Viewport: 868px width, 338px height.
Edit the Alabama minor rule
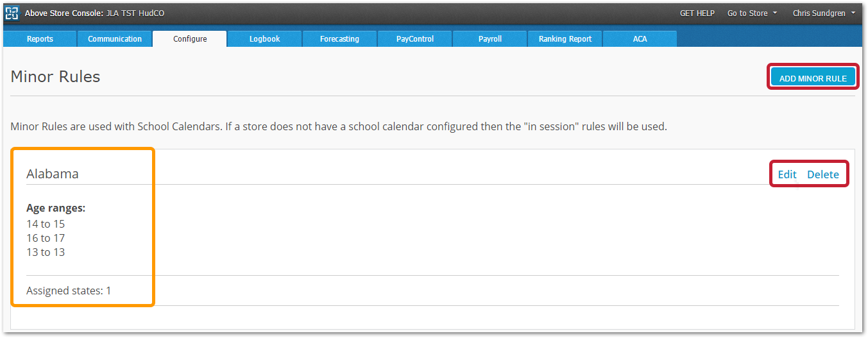click(787, 174)
